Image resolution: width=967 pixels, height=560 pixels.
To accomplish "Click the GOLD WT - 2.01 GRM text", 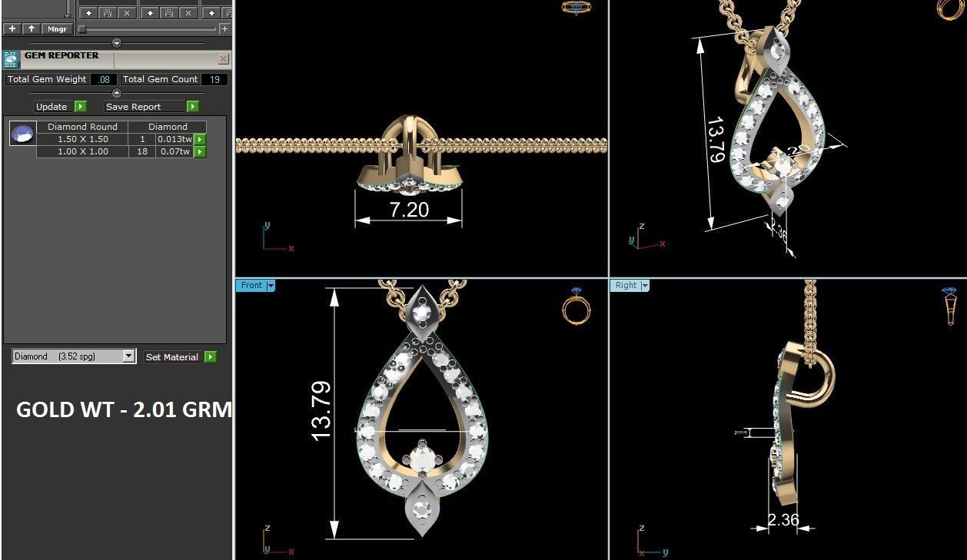I will click(124, 409).
